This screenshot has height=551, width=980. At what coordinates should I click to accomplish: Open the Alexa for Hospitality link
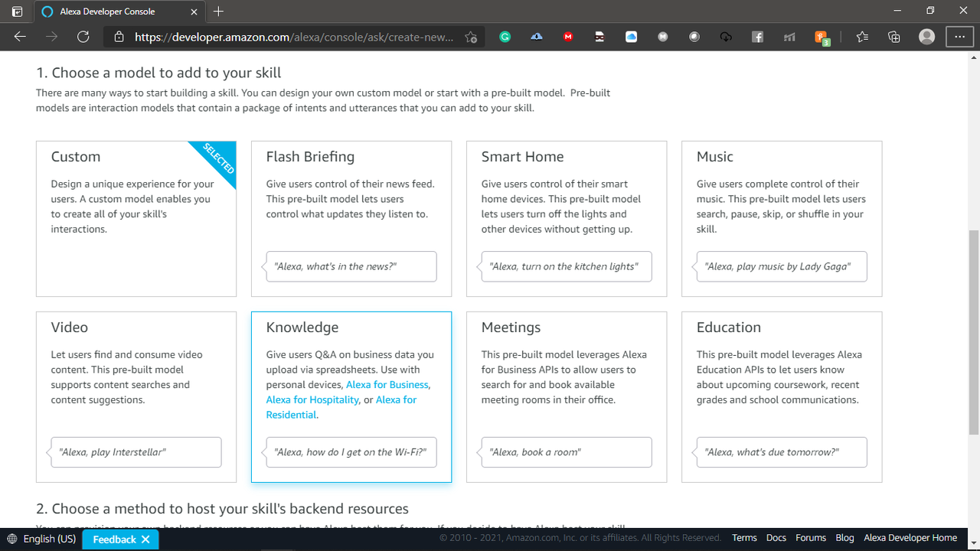pyautogui.click(x=312, y=399)
